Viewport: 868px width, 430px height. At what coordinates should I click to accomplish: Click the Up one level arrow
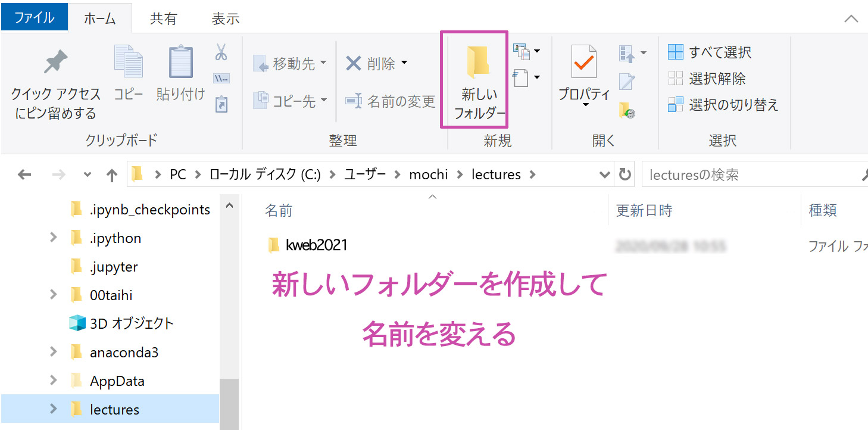coord(111,175)
